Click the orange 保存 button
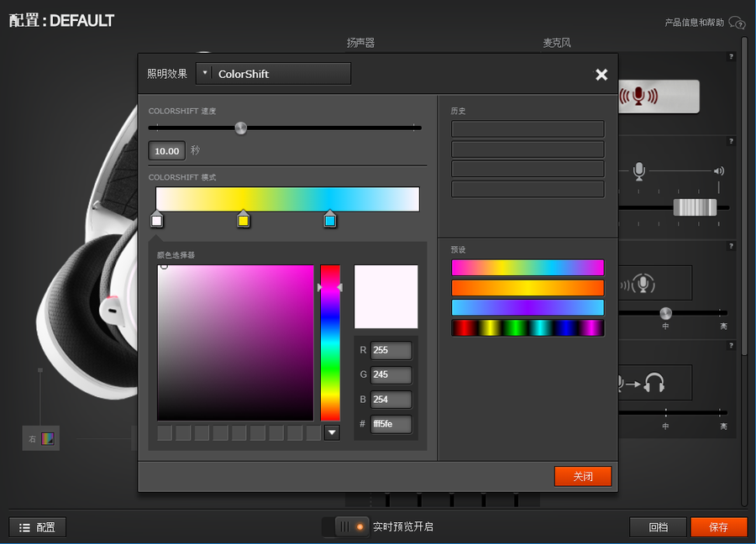Viewport: 756px width, 544px height. point(718,527)
